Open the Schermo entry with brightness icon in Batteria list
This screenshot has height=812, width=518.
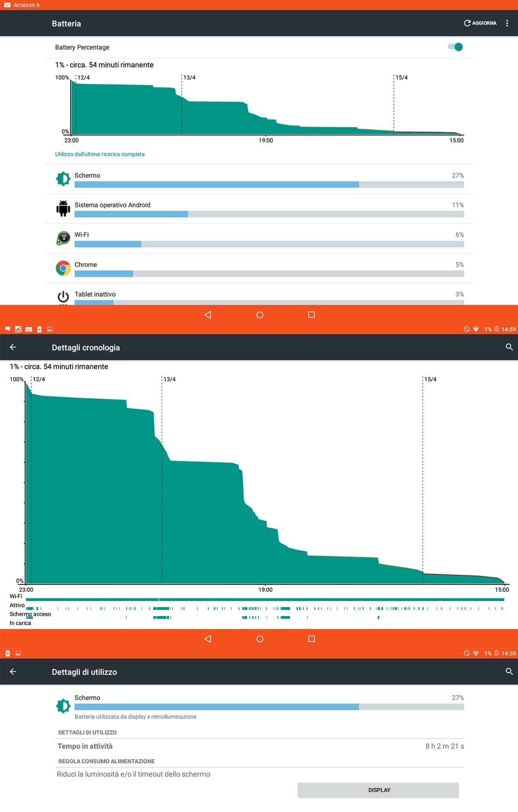(260, 179)
